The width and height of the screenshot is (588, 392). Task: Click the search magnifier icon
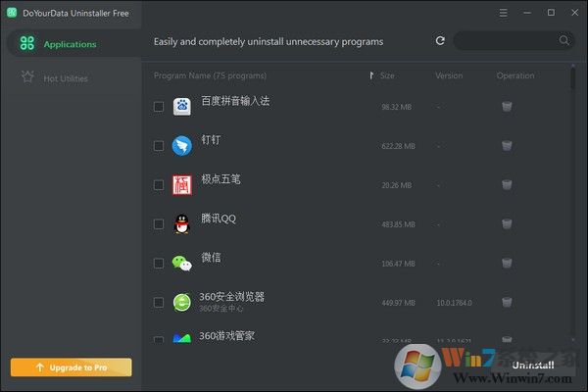563,40
